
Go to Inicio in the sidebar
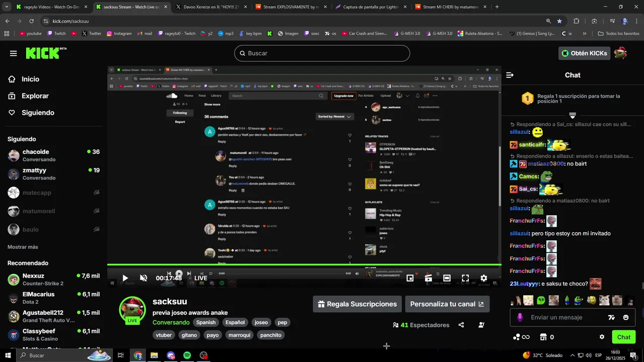tap(30, 79)
